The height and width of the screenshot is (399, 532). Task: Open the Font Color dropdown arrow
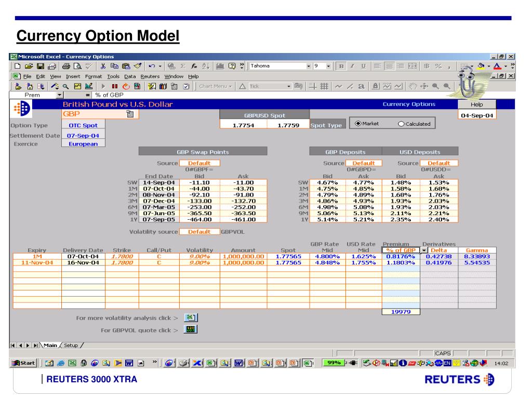505,66
